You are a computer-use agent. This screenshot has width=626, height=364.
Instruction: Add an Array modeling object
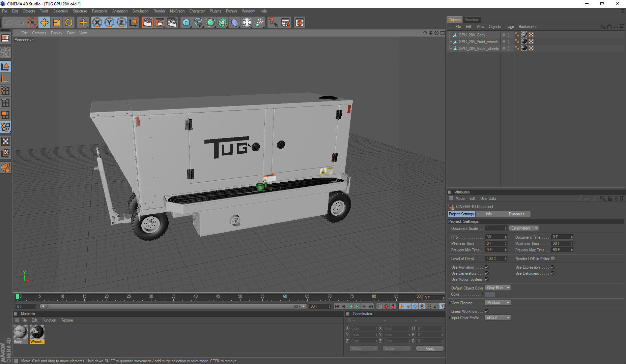pyautogui.click(x=223, y=23)
